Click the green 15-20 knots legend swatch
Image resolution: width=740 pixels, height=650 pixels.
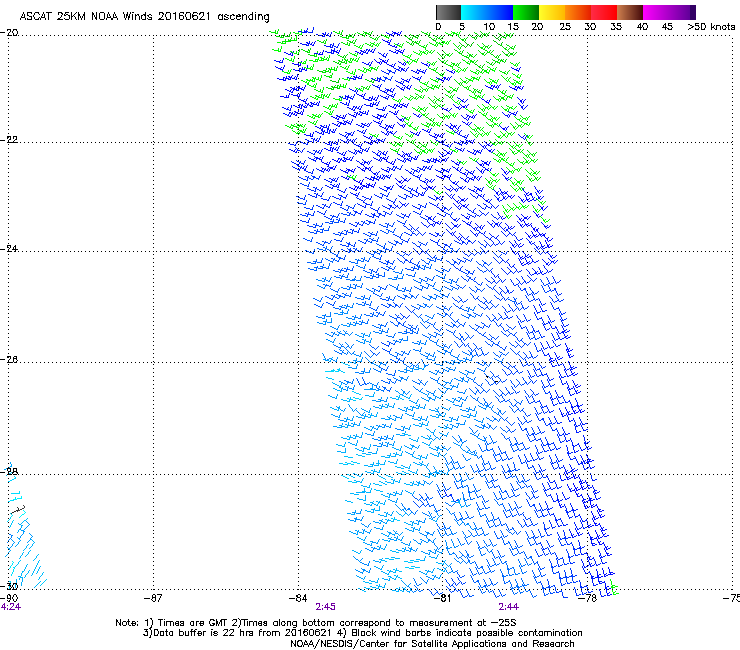point(526,12)
